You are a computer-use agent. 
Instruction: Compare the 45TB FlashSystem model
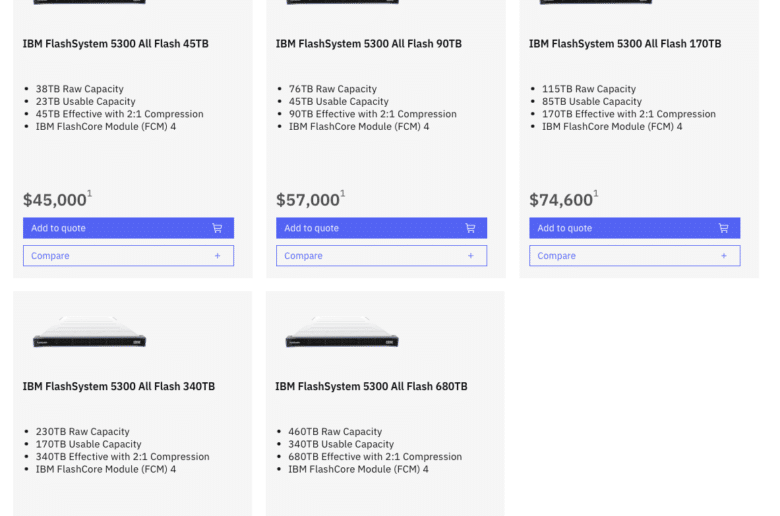click(128, 256)
